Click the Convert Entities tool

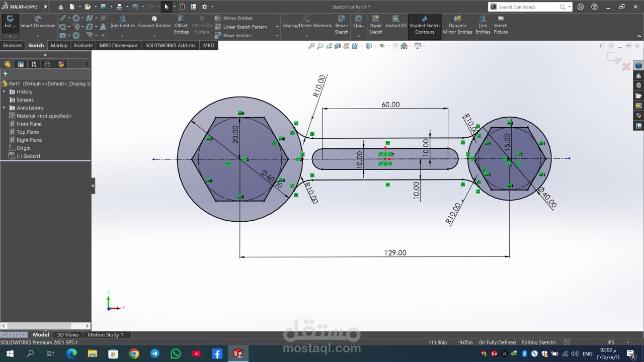[x=154, y=22]
